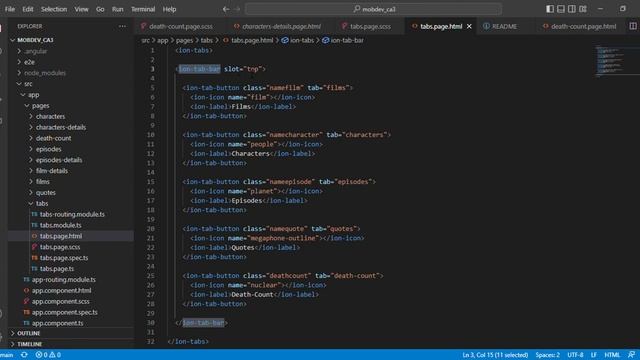Open Explorer more actions ellipsis

click(x=122, y=26)
